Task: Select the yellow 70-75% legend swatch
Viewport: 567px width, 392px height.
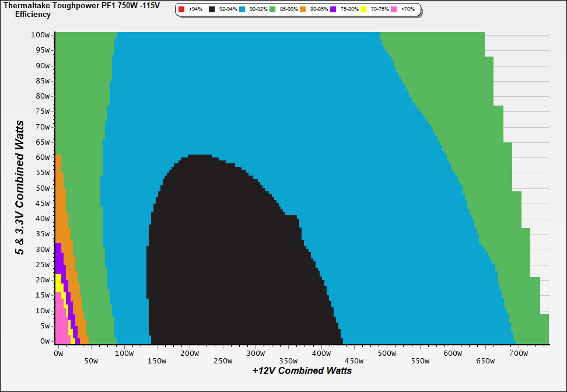Action: (365, 10)
